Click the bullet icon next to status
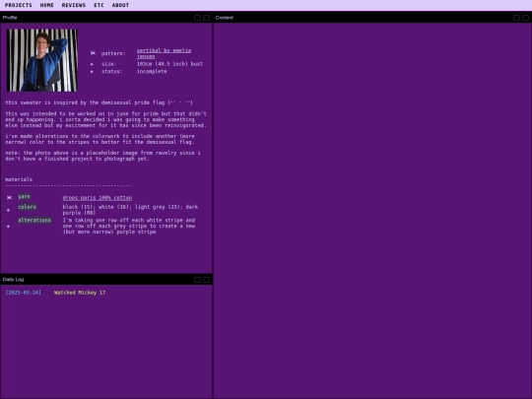This screenshot has width=532, height=399. (x=92, y=72)
